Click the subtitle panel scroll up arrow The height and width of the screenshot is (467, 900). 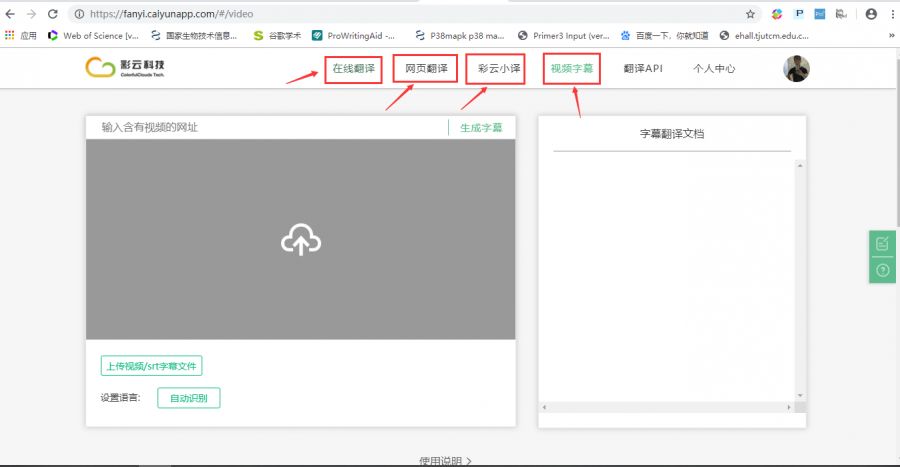coord(800,166)
